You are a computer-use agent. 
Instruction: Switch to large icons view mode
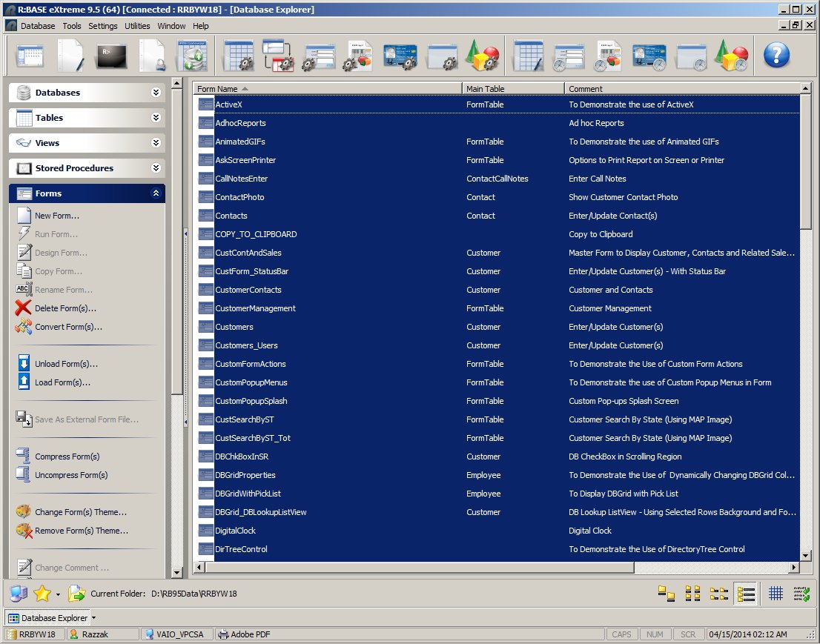667,594
